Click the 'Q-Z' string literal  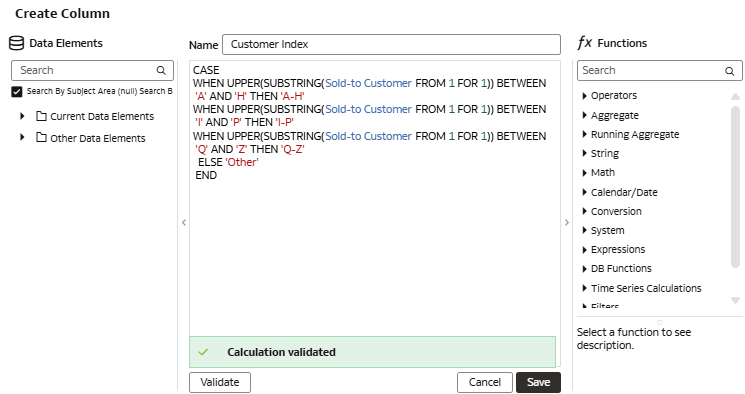pyautogui.click(x=293, y=149)
